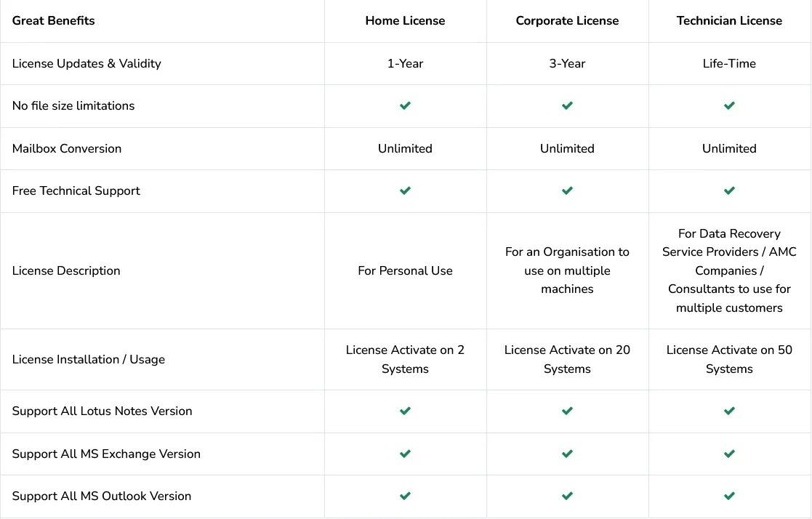Click Home checkmark for Support All Lotus Notes Version

[405, 411]
